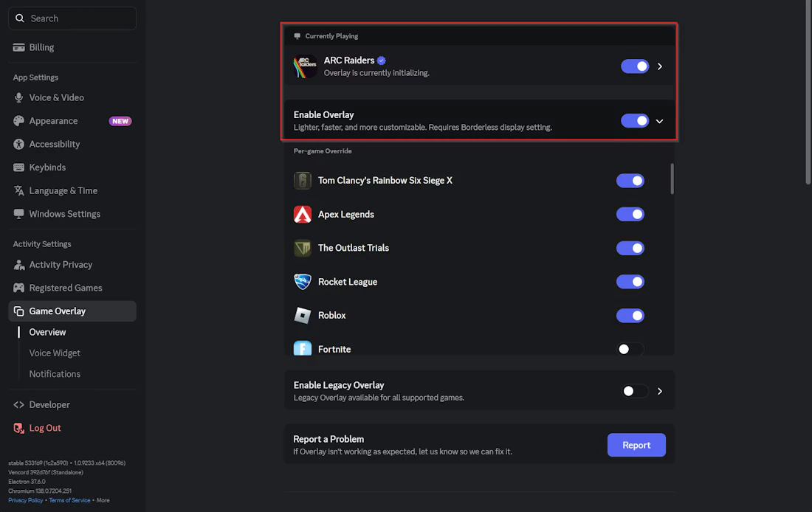Open Windows Settings page
Viewport: 812px width, 512px height.
[x=72, y=214]
